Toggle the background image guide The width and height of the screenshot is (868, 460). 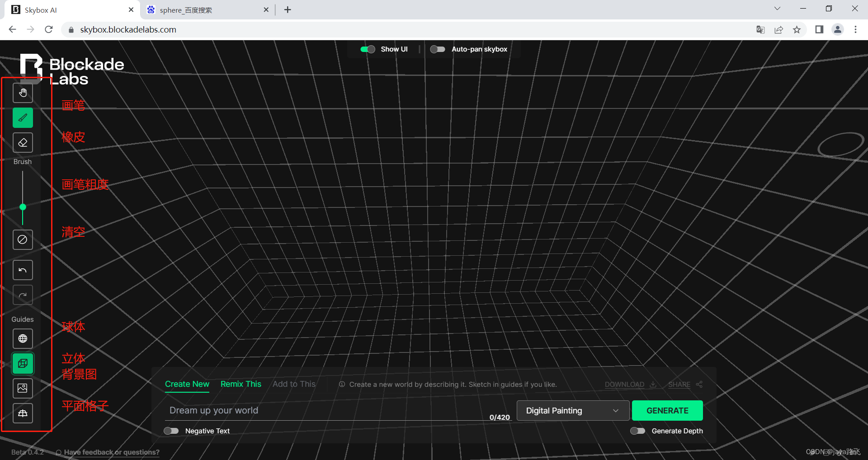pos(23,388)
